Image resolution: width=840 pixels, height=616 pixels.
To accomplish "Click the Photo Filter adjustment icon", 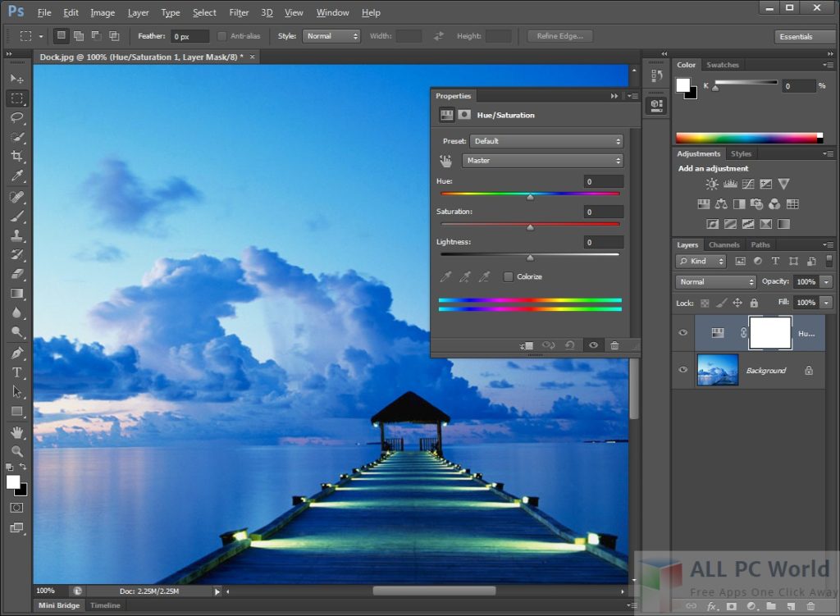I will tap(756, 204).
